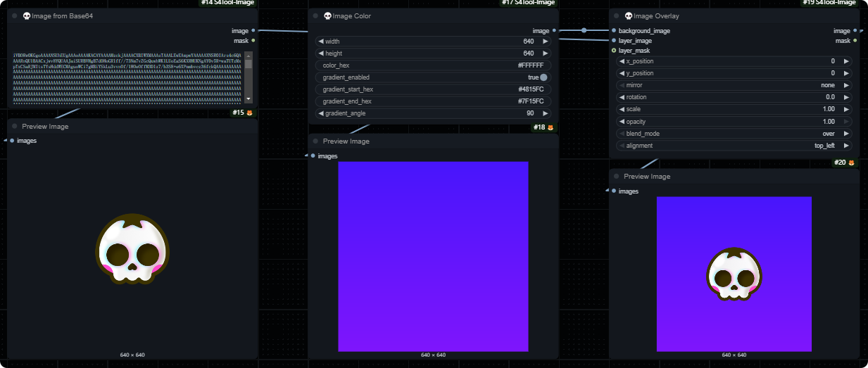Click the mask output dot of Image from Base64
868x368 pixels.
coord(253,41)
